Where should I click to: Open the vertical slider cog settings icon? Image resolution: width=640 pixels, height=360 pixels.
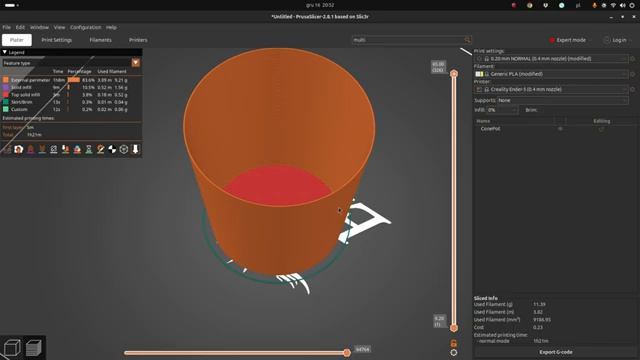[453, 353]
